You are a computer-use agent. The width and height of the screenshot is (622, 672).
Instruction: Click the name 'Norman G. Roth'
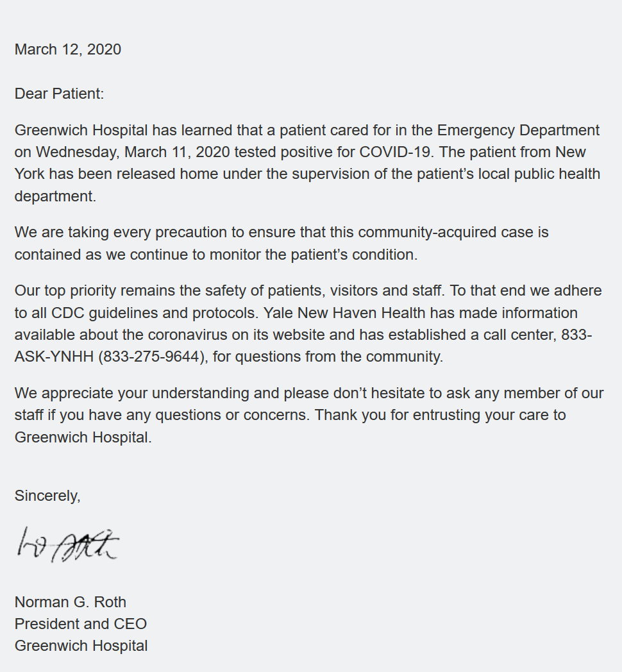click(71, 602)
